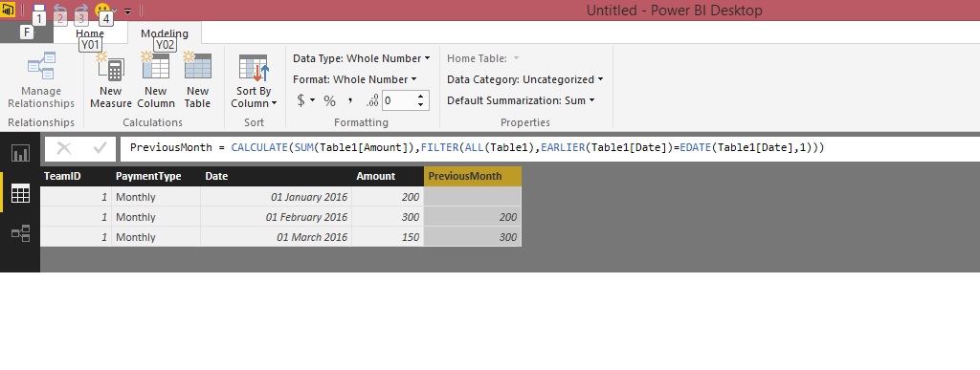Select the PreviousMonth column header
980x370 pixels.
pyautogui.click(x=473, y=176)
